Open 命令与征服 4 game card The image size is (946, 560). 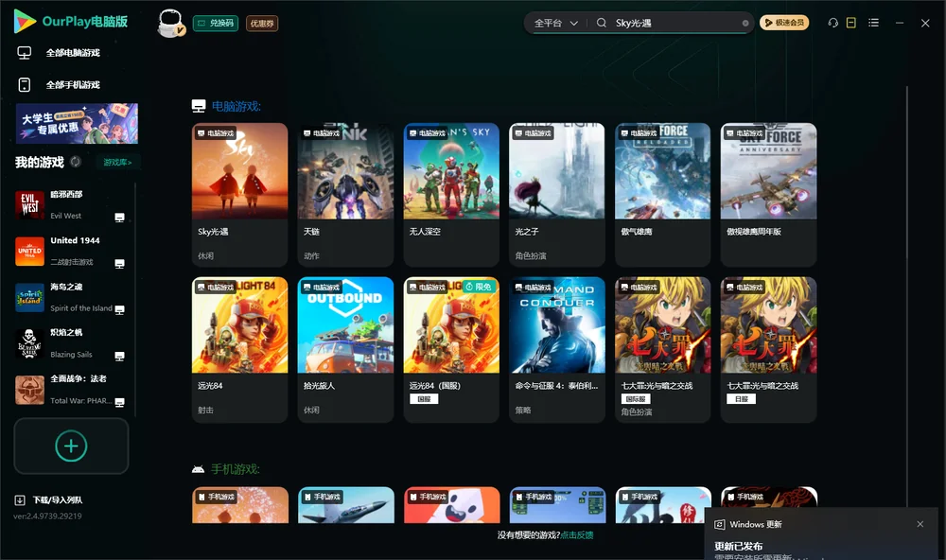coord(557,349)
